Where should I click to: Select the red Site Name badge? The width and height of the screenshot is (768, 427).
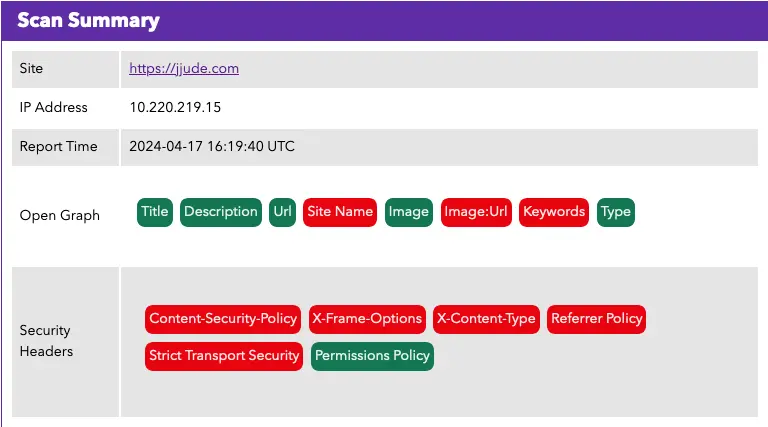tap(340, 212)
